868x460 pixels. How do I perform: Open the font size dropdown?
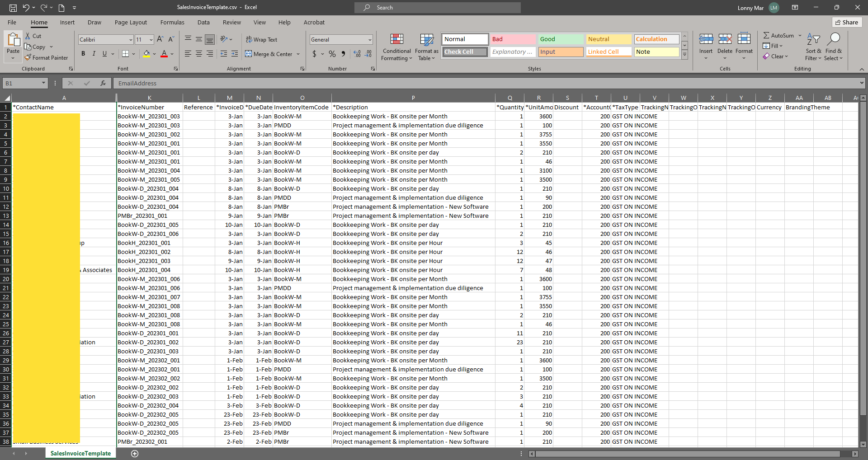151,40
